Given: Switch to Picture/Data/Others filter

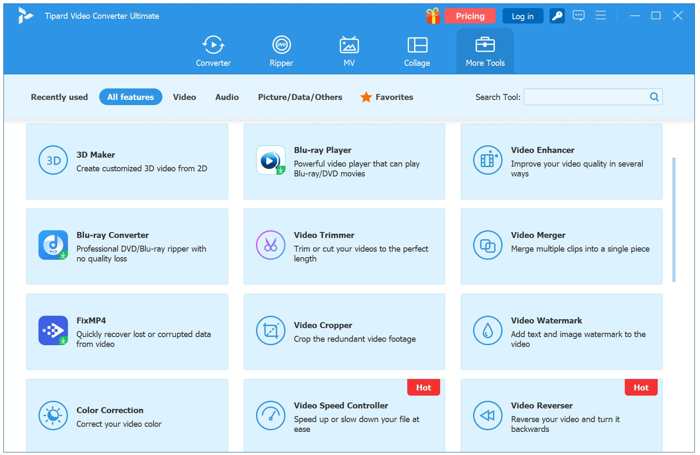Looking at the screenshot, I should pos(300,97).
